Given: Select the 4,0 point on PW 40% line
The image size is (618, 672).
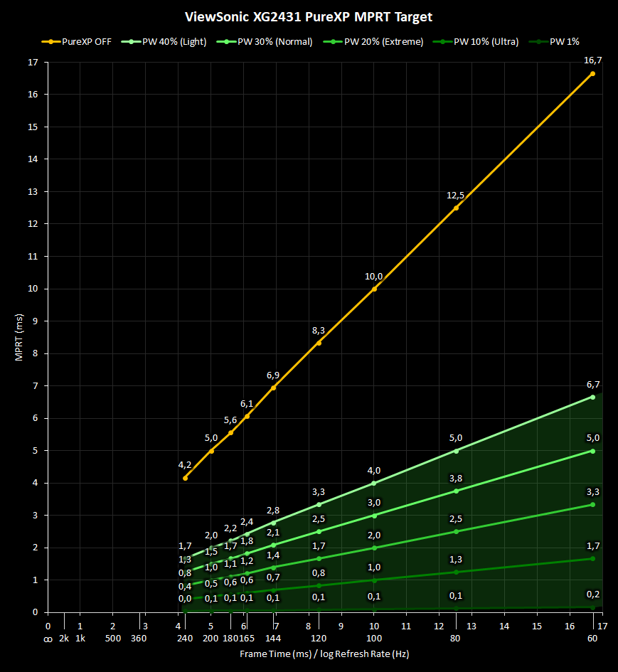Looking at the screenshot, I should (374, 483).
